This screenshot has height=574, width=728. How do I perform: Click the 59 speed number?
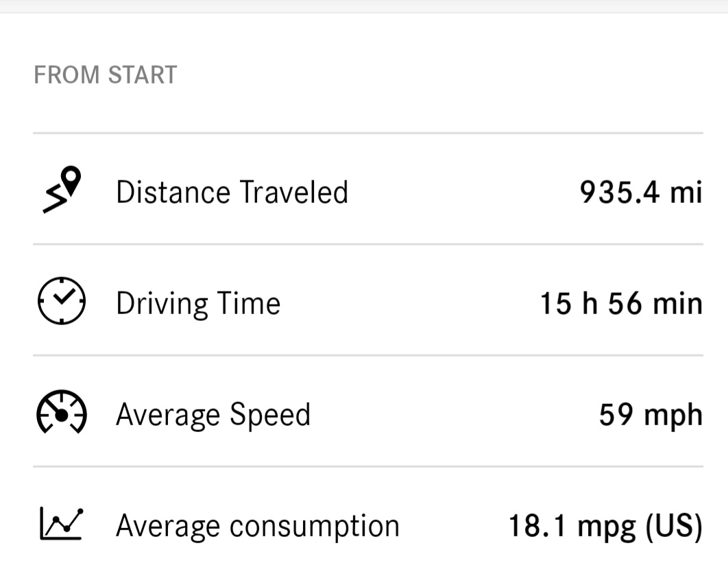click(x=616, y=415)
